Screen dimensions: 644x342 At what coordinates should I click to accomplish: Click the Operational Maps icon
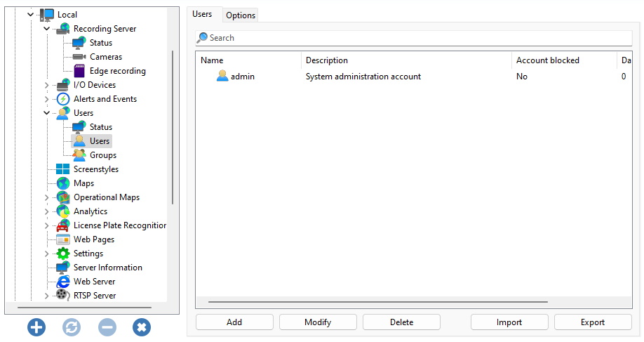point(63,197)
